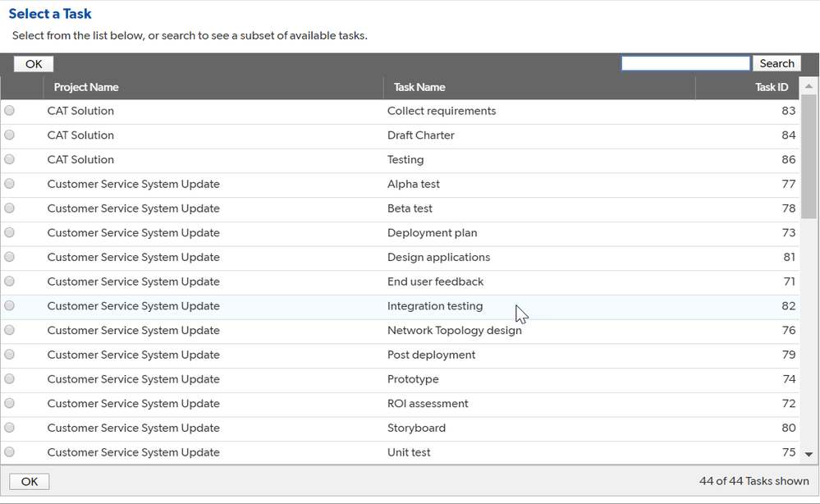Screen dimensions: 820x504
Task: Pick the Beta test radio button
Action: (9, 208)
